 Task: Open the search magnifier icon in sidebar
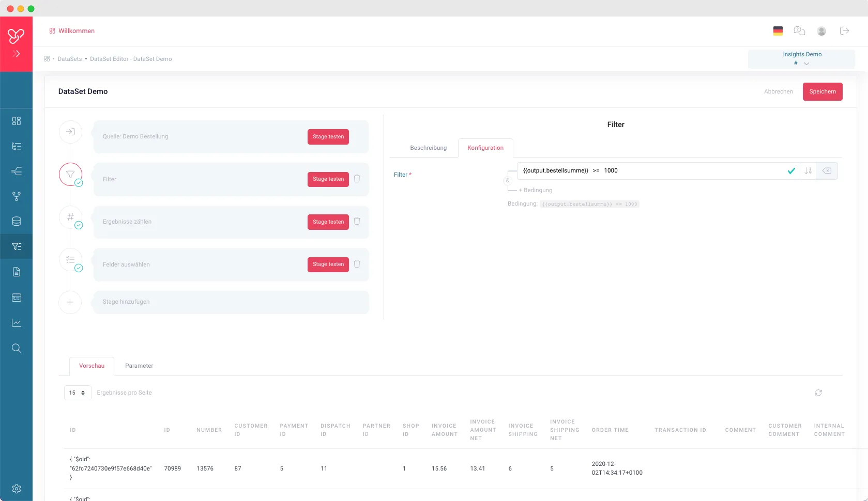(17, 348)
